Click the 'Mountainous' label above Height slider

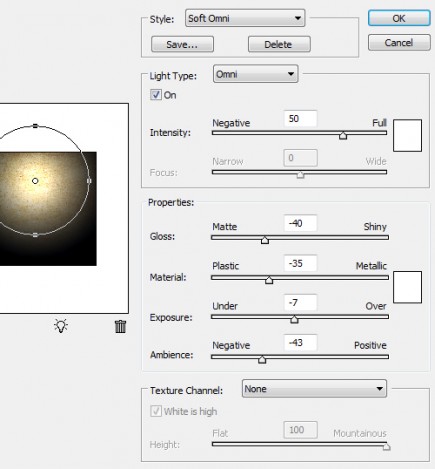click(x=360, y=433)
